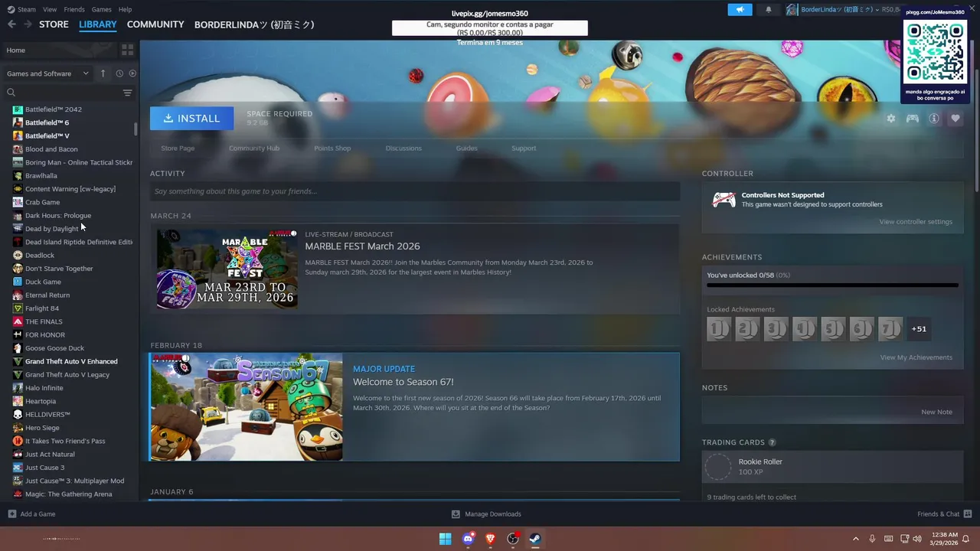Show hidden system tray icons

[856, 539]
